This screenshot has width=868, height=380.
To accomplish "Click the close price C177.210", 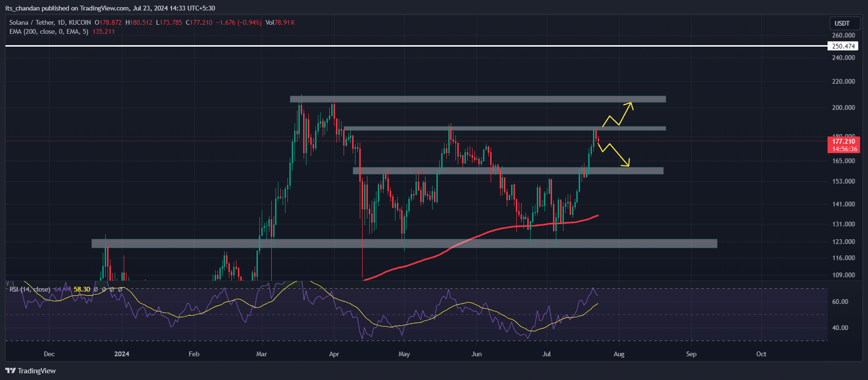I will [x=199, y=22].
